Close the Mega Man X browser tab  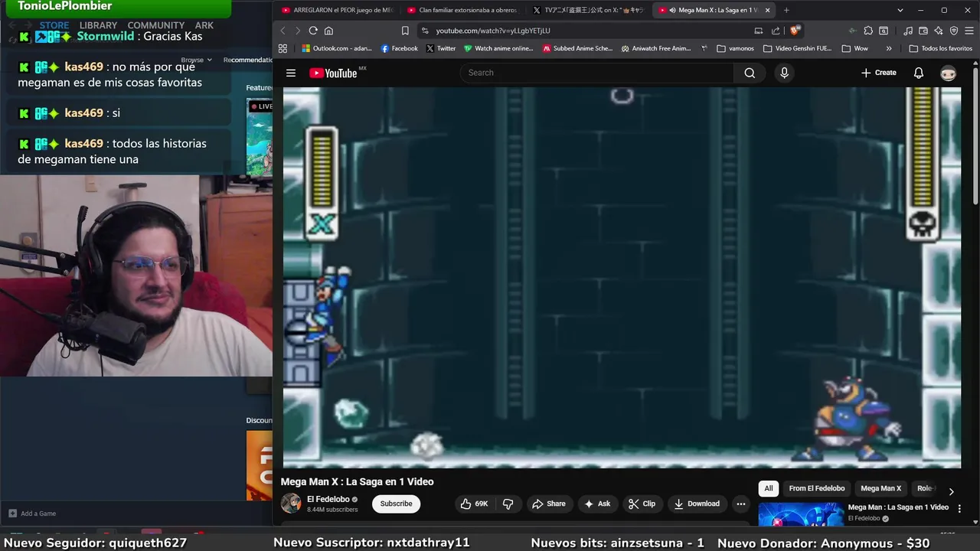coord(767,10)
